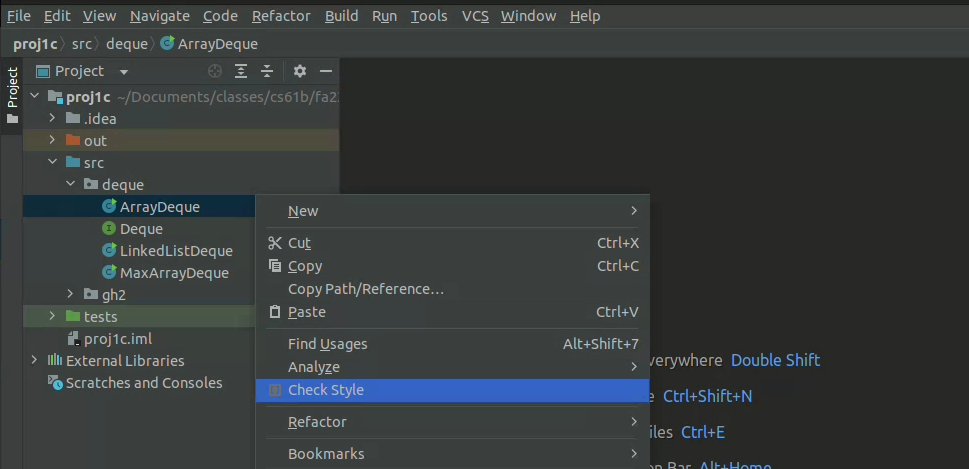The image size is (969, 469).
Task: Select the MaxArrayDeque file name in tree
Action: 174,273
